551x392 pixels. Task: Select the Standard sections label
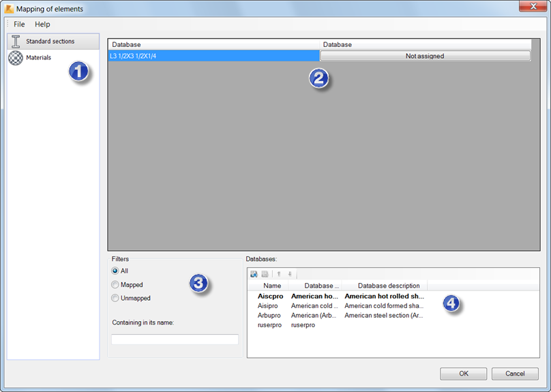coord(50,42)
